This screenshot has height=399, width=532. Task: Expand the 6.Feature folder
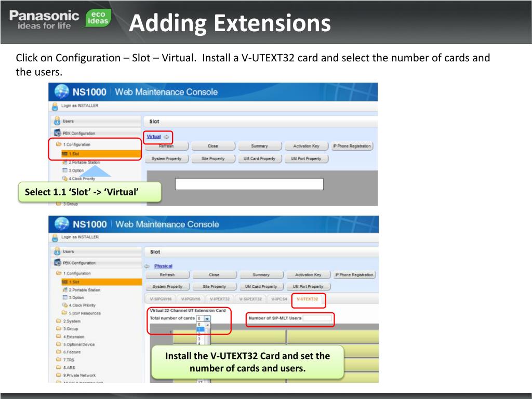(59, 352)
